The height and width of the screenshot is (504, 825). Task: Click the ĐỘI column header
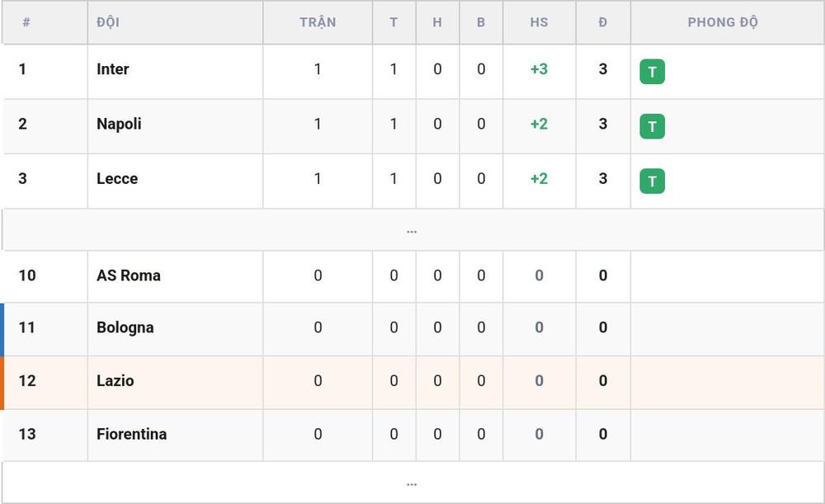point(108,22)
